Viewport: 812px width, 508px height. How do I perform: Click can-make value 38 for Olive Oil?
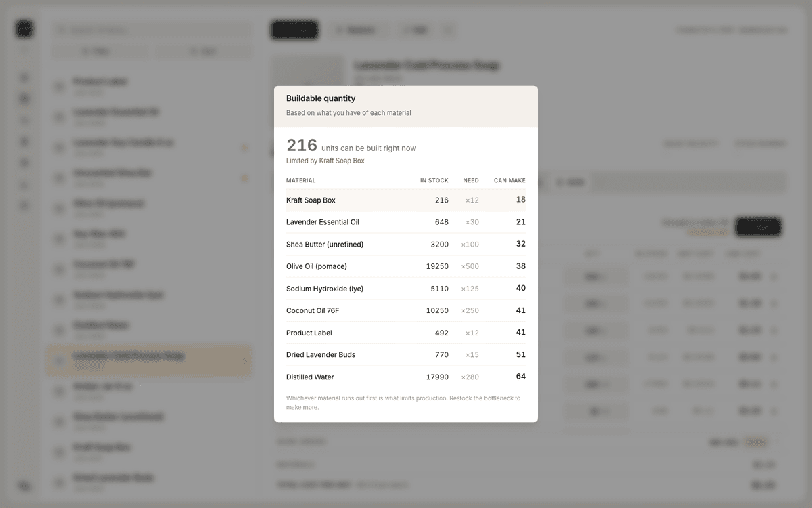coord(521,266)
